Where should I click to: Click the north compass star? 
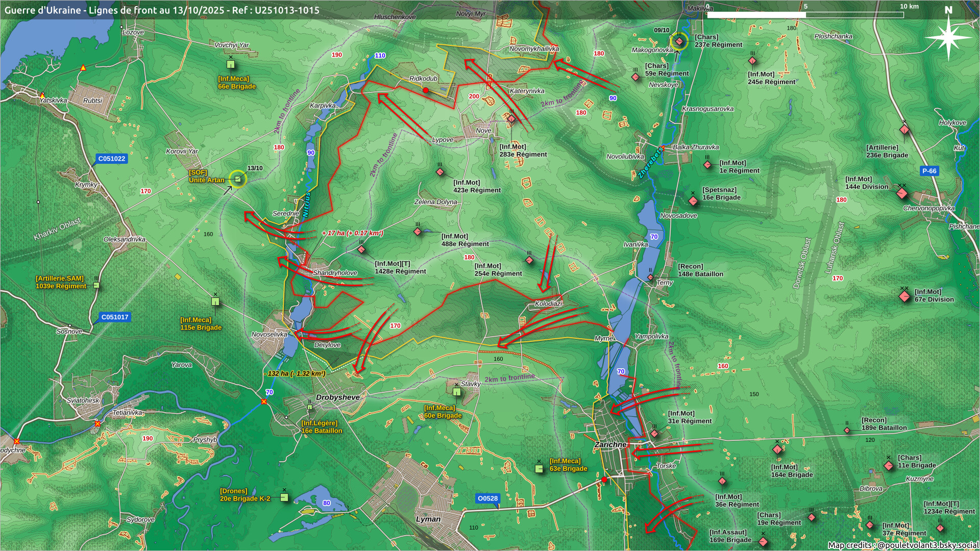948,37
